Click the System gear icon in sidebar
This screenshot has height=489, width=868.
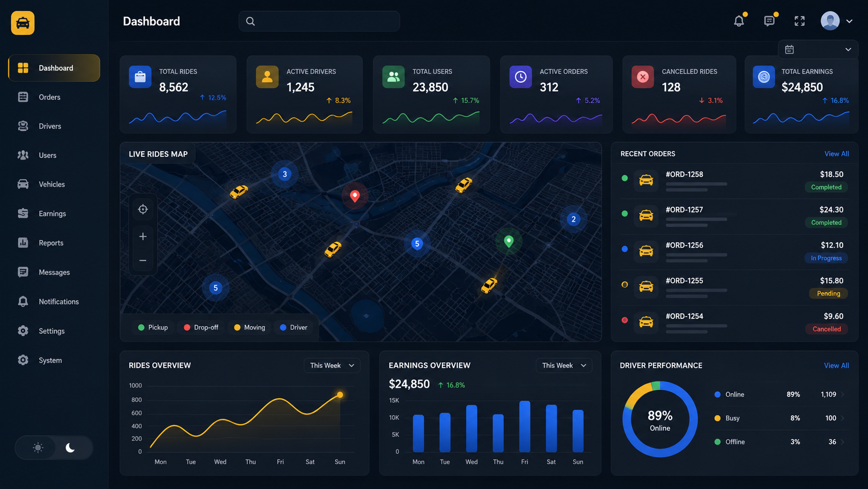click(23, 360)
